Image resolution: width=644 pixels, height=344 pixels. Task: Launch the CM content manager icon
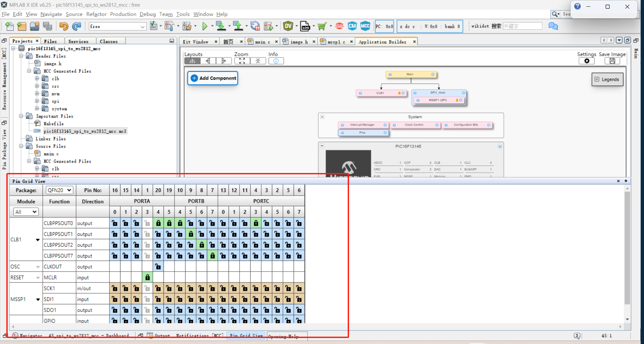(352, 26)
